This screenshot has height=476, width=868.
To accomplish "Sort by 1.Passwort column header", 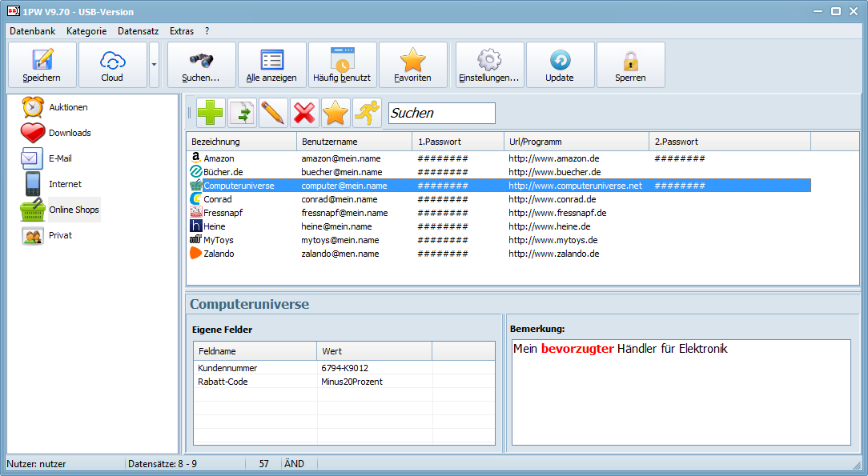I will tap(458, 142).
